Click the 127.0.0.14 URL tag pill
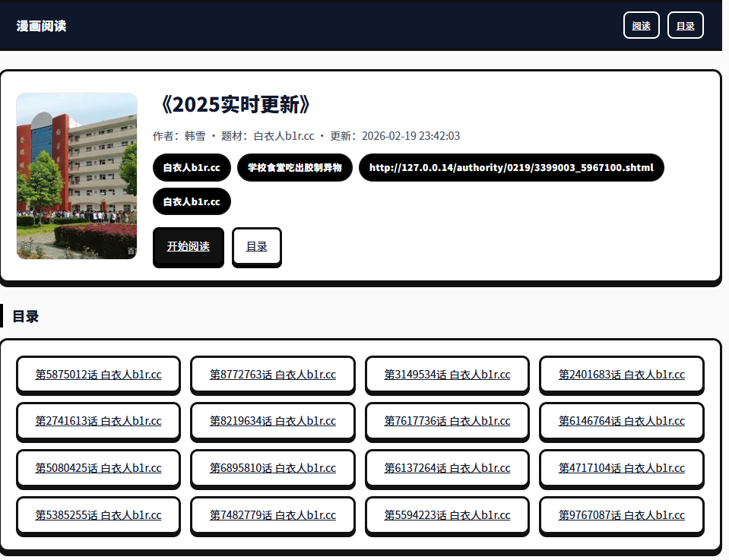The image size is (729, 560). coord(511,167)
